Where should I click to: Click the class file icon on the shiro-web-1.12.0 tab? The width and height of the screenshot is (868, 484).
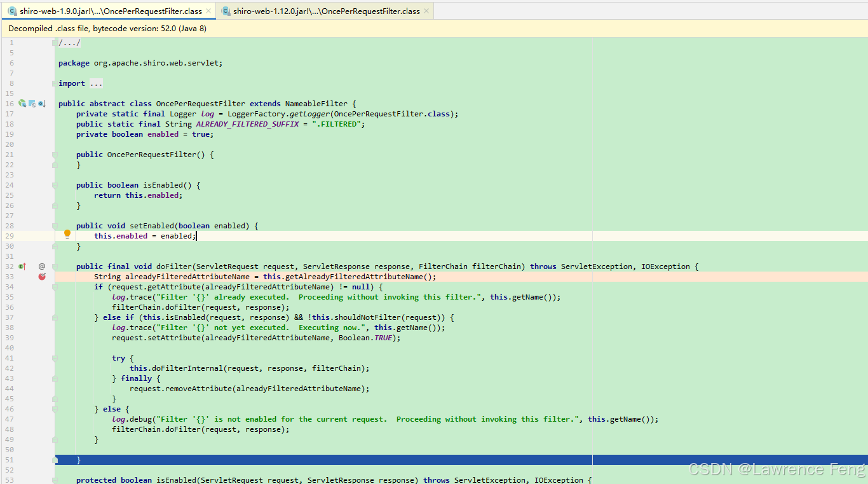226,11
